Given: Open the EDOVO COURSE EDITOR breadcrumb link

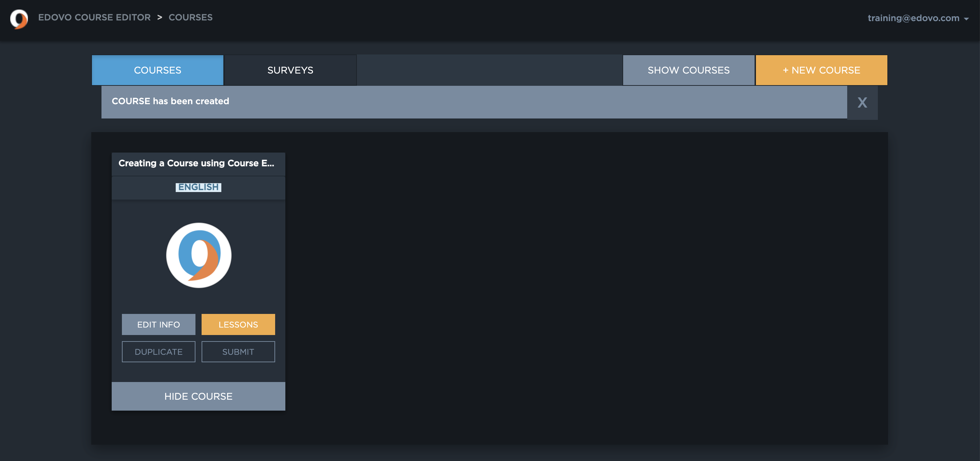Looking at the screenshot, I should 94,17.
